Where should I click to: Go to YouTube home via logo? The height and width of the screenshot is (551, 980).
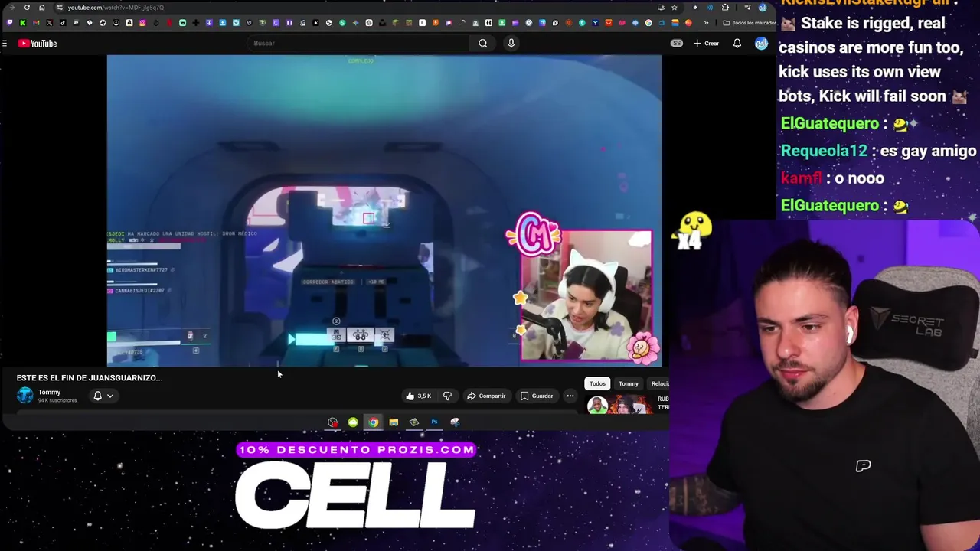pos(38,44)
